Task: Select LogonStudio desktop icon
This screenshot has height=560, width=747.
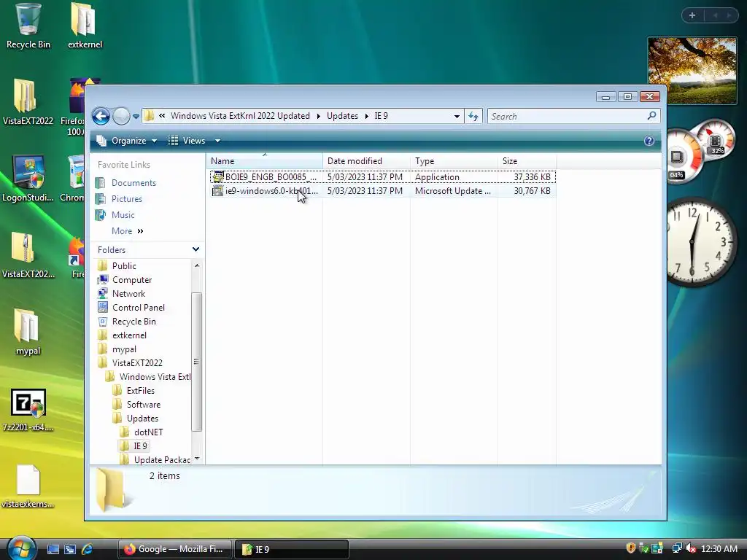Action: tap(28, 179)
